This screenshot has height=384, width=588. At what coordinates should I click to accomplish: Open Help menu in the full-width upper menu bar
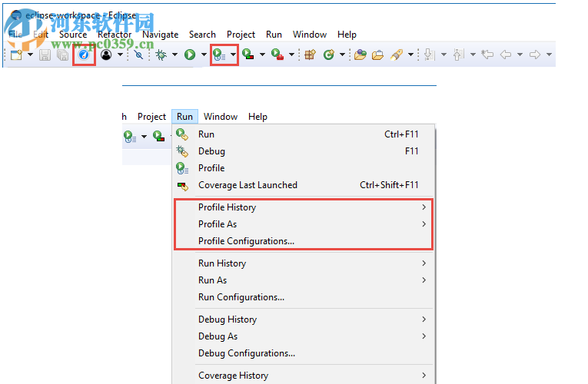[347, 35]
